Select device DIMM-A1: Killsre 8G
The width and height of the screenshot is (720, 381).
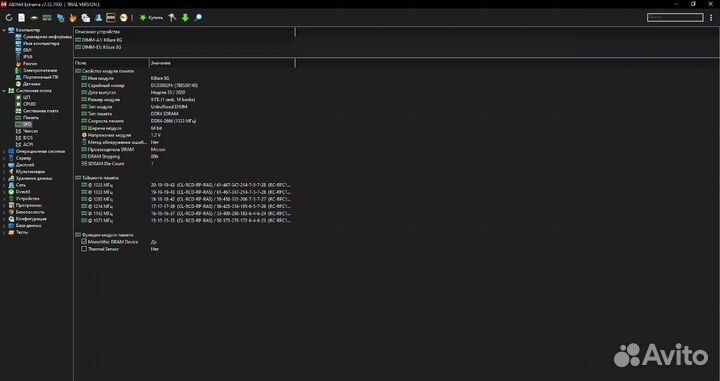[x=98, y=40]
